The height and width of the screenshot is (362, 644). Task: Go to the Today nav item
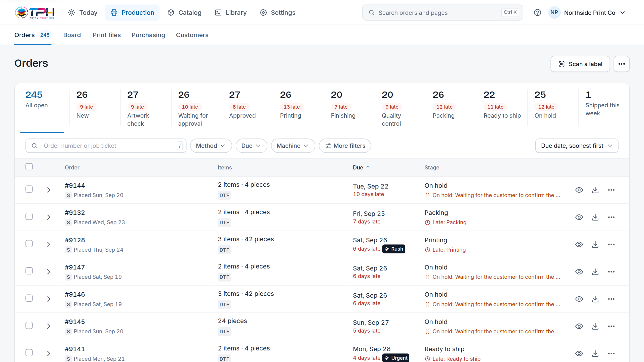(x=83, y=13)
